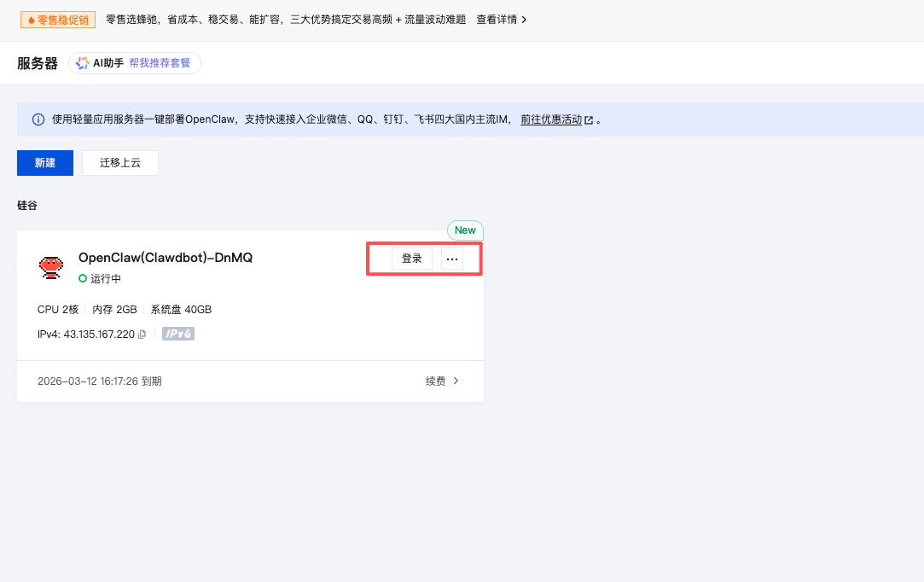Click the blue info icon in the notice bar

coord(38,120)
